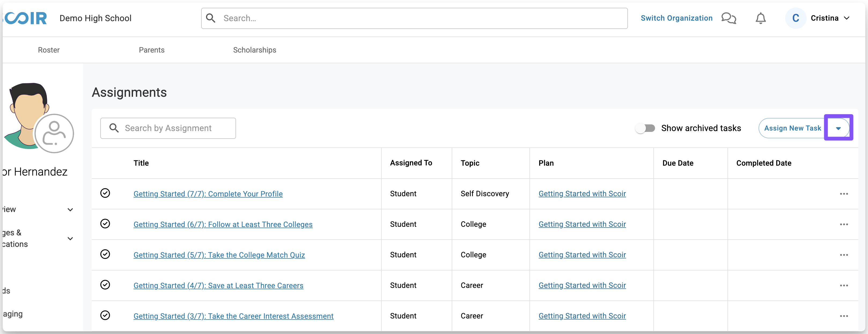Viewport: 868px width, 334px height.
Task: Click the student profile placeholder icon
Action: 54,133
